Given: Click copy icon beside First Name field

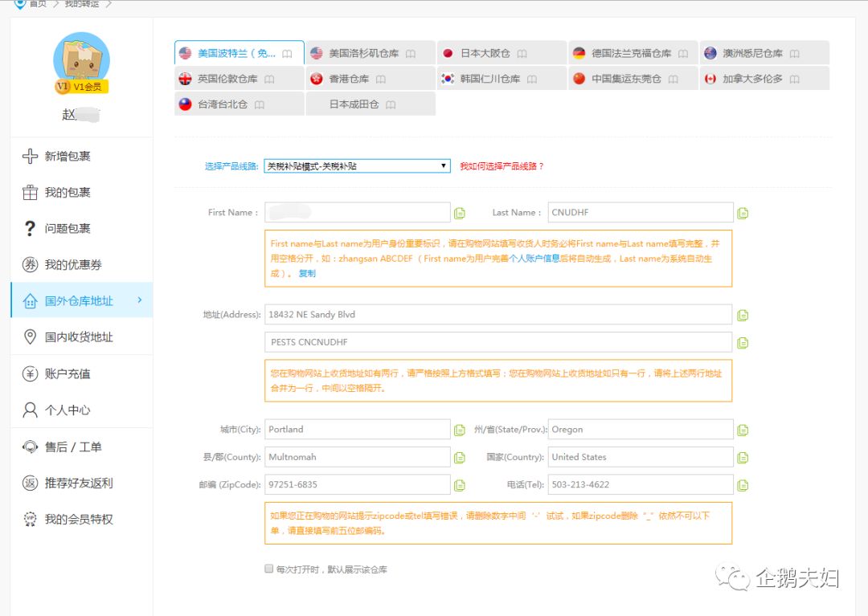Looking at the screenshot, I should [459, 213].
